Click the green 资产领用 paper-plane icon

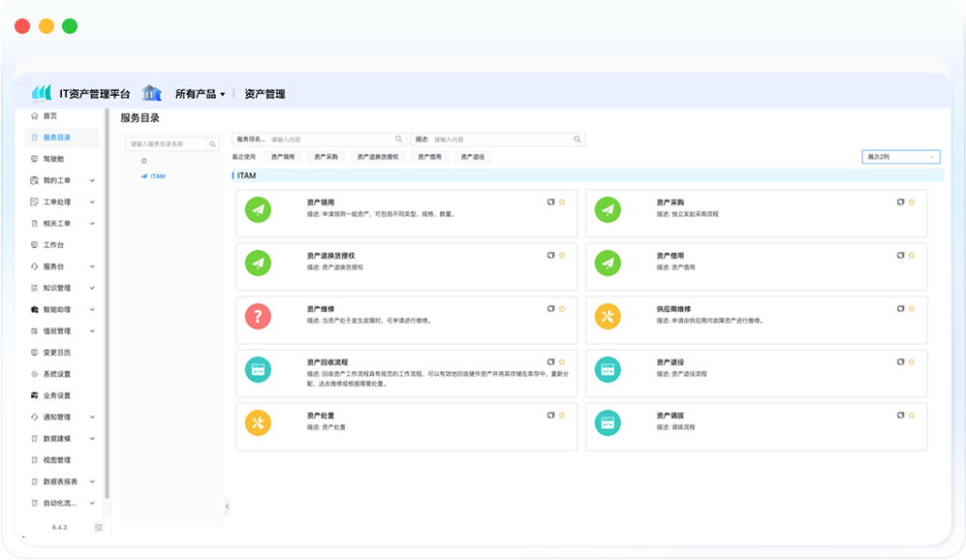[257, 209]
